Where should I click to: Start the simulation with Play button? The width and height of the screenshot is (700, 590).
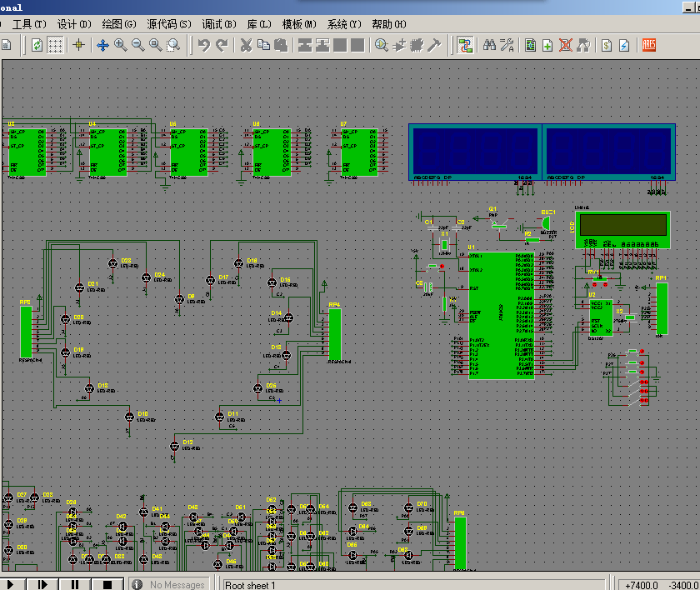coord(10,584)
